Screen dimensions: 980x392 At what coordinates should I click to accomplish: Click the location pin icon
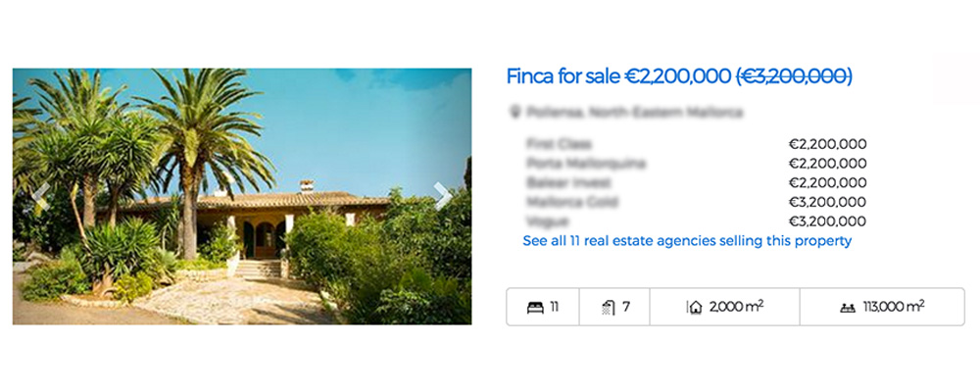[x=515, y=113]
